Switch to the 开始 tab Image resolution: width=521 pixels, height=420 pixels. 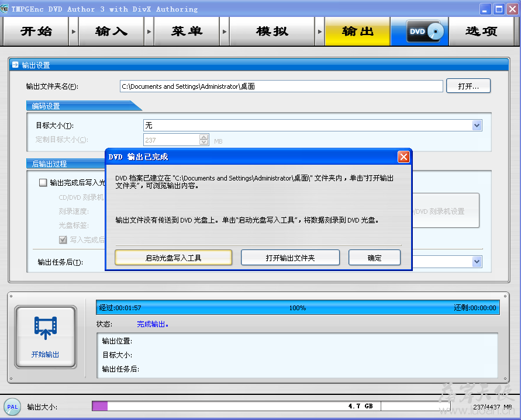click(x=36, y=32)
